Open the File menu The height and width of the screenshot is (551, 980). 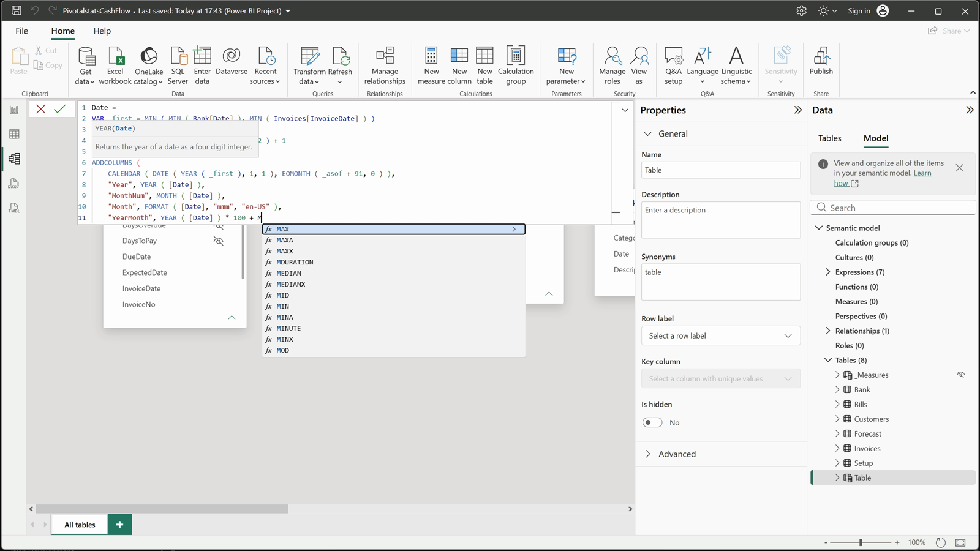click(21, 31)
